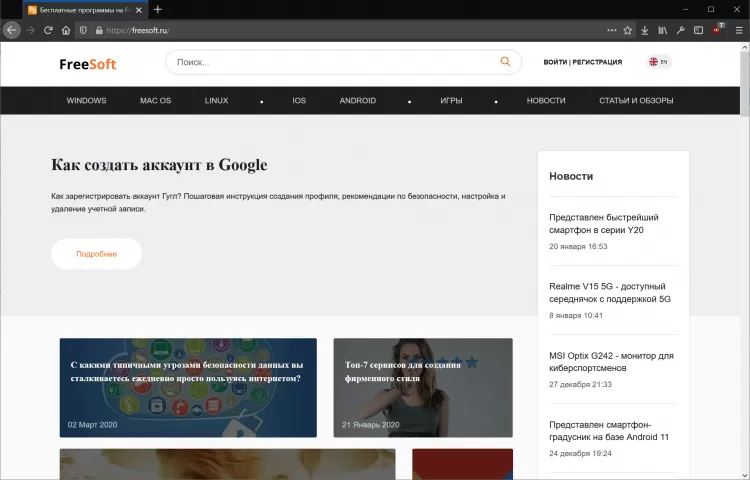Image resolution: width=750 pixels, height=480 pixels.
Task: Bookmark this page with the star icon
Action: pos(627,30)
